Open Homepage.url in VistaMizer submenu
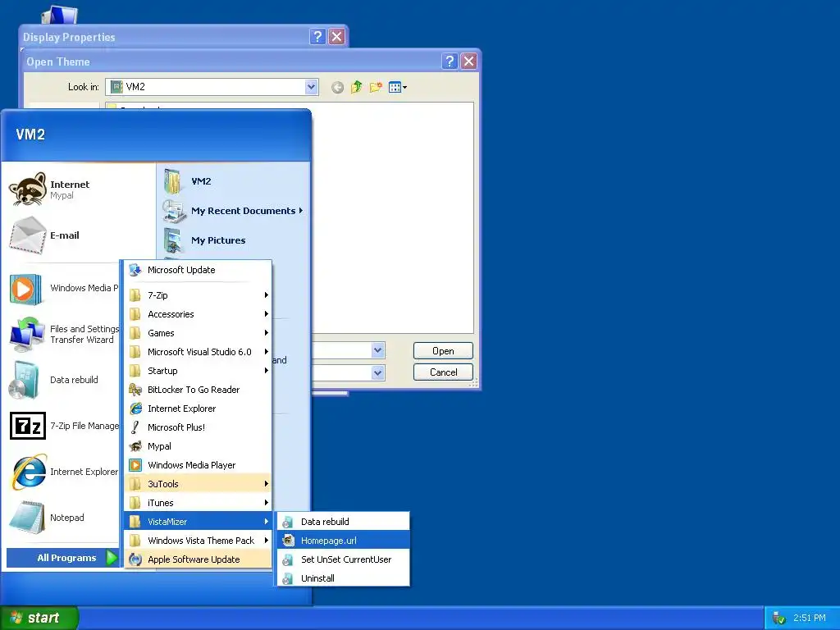 click(x=344, y=541)
